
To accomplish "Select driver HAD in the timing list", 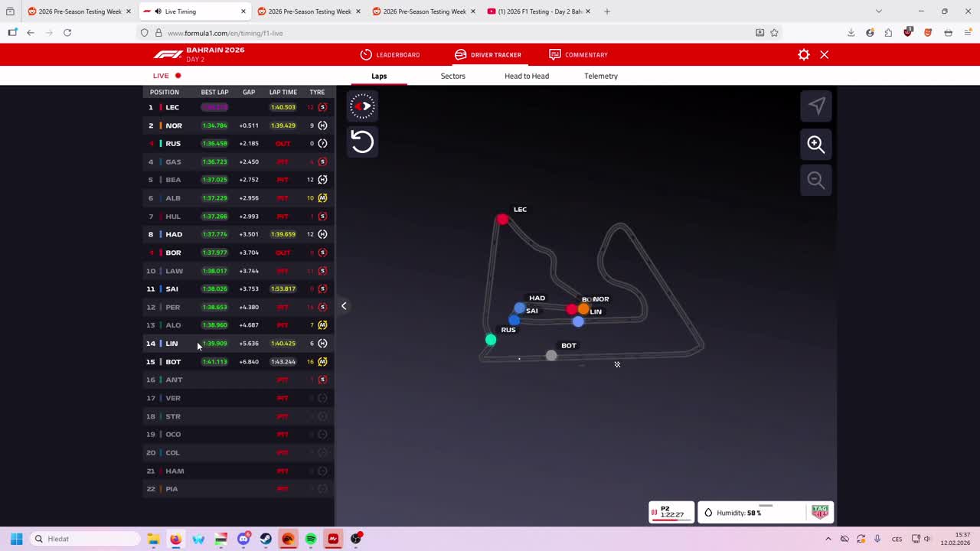I will tap(238, 234).
